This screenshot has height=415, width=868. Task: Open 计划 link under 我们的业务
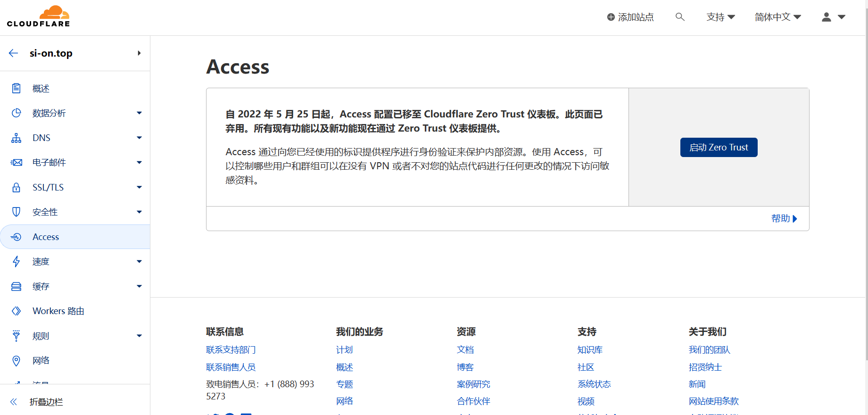click(345, 350)
